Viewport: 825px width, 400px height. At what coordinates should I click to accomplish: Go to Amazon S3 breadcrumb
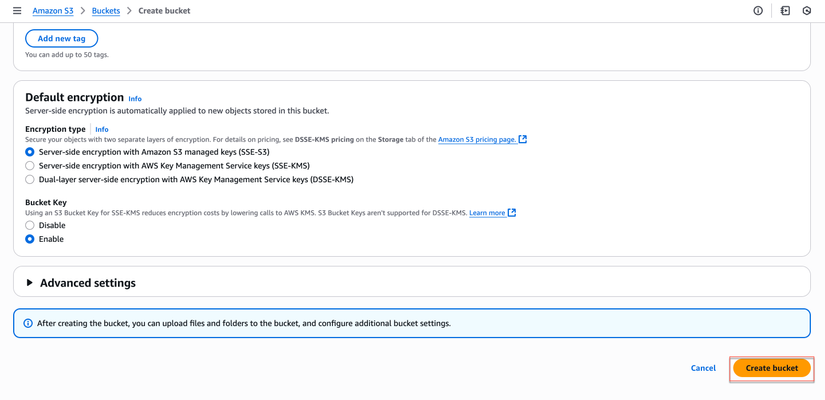53,11
